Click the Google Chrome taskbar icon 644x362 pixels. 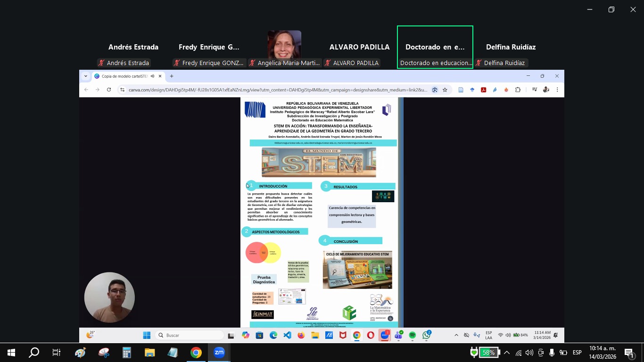[x=196, y=353]
